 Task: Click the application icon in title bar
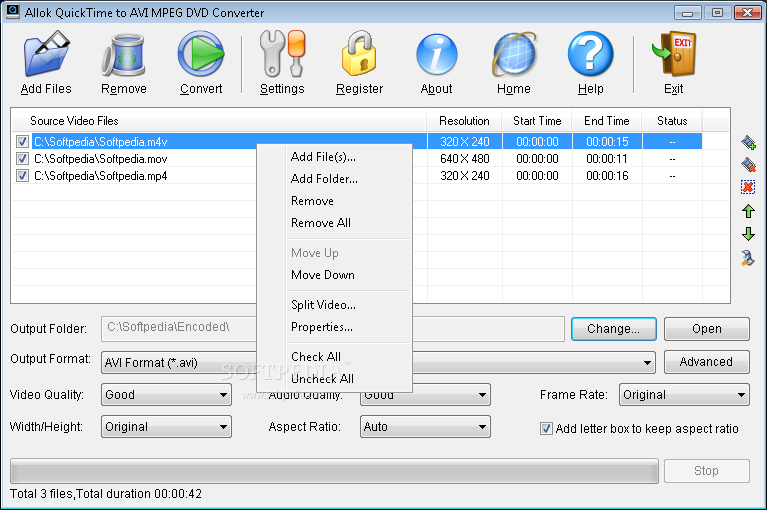click(x=13, y=11)
